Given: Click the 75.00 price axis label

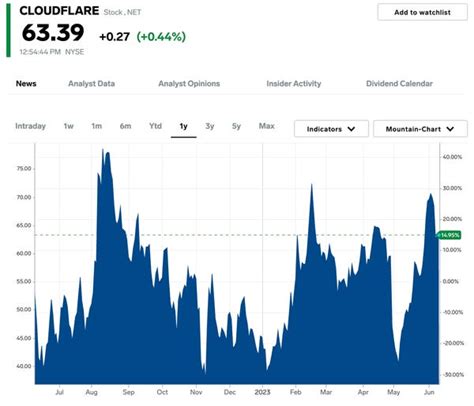Looking at the screenshot, I should [24, 169].
